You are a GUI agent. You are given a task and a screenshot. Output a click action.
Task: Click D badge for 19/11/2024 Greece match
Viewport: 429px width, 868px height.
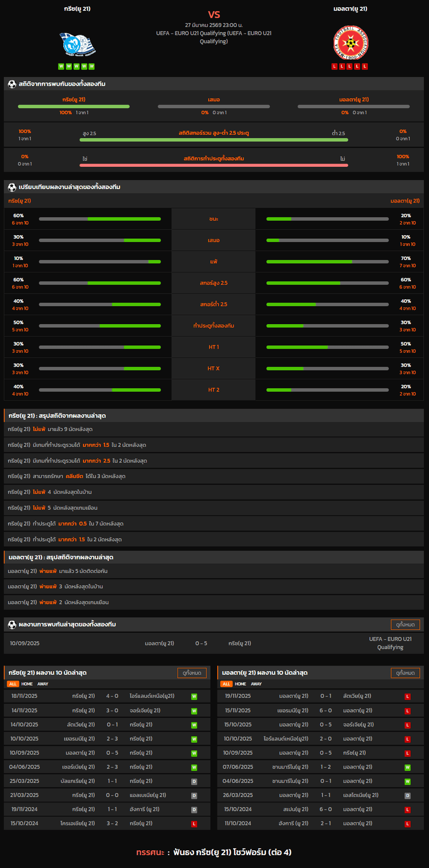pyautogui.click(x=194, y=809)
